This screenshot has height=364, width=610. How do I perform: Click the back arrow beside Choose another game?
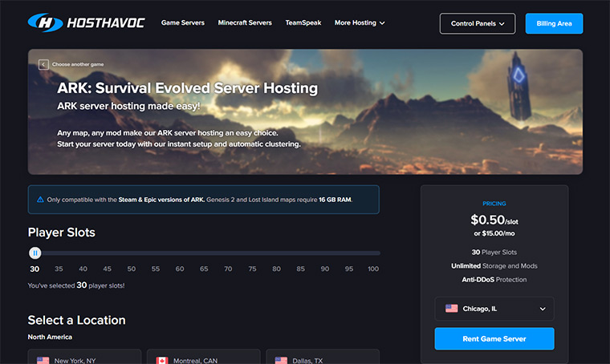tap(43, 64)
